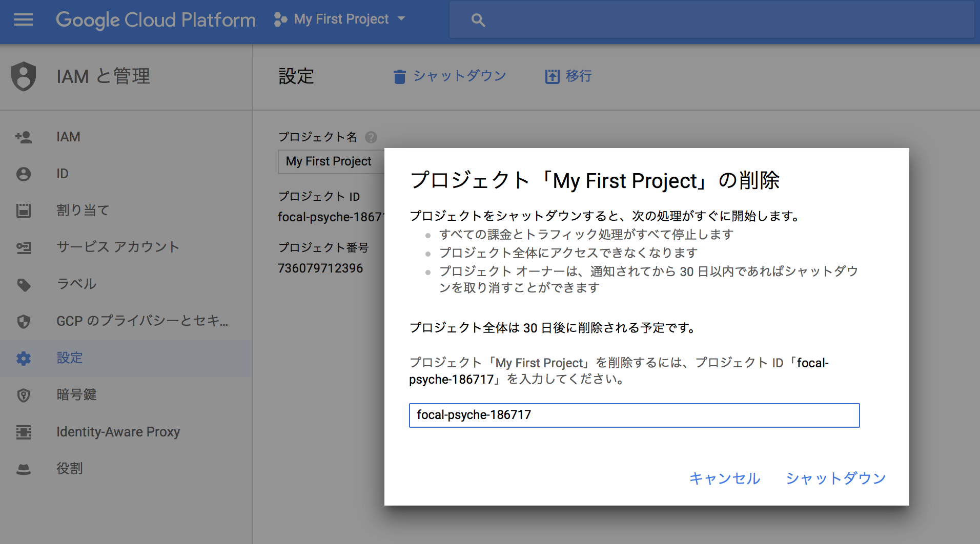Click the プロジェクト番号 label
The image size is (980, 544).
tap(323, 247)
